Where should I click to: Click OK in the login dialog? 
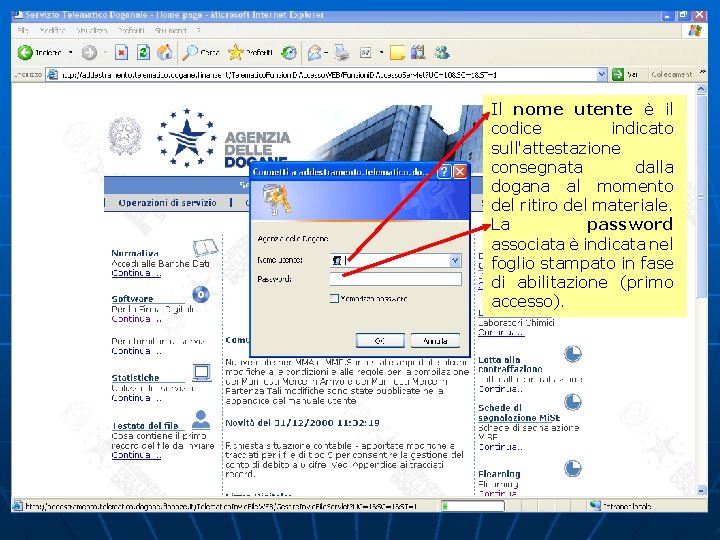coord(380,341)
